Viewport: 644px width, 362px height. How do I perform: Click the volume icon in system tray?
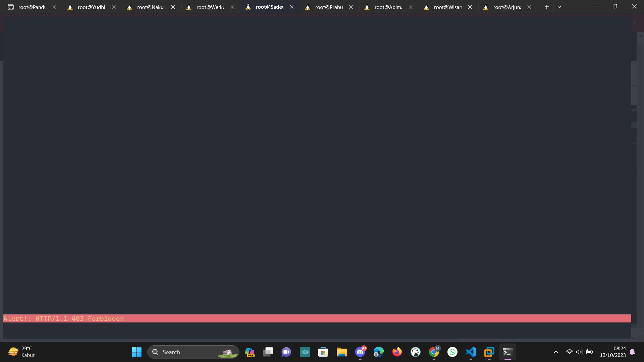[x=579, y=352]
